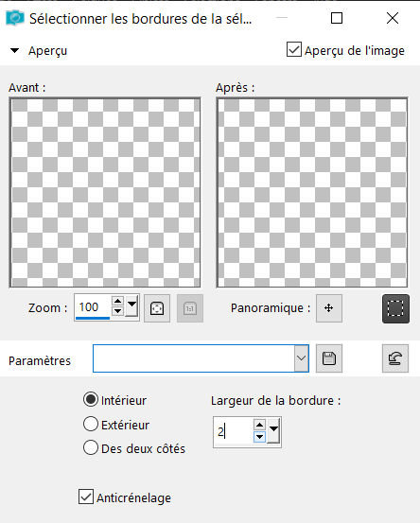Click the Largeur de la bordure field
The width and height of the screenshot is (420, 523).
[x=234, y=432]
